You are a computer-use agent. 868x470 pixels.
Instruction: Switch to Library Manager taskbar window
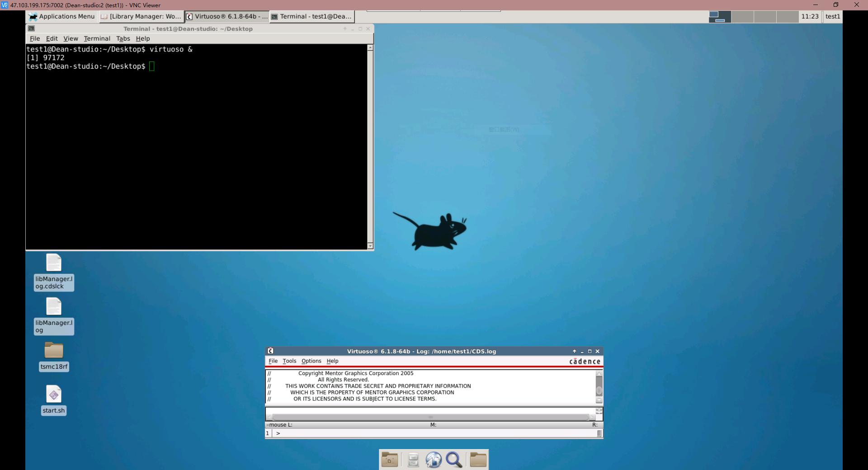click(141, 17)
